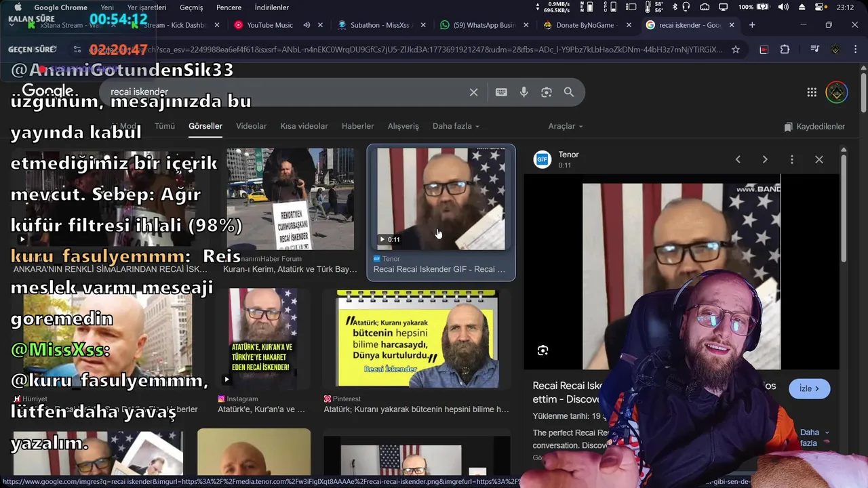This screenshot has width=868, height=488.
Task: Click the clock showing 23:12
Action: click(x=845, y=7)
